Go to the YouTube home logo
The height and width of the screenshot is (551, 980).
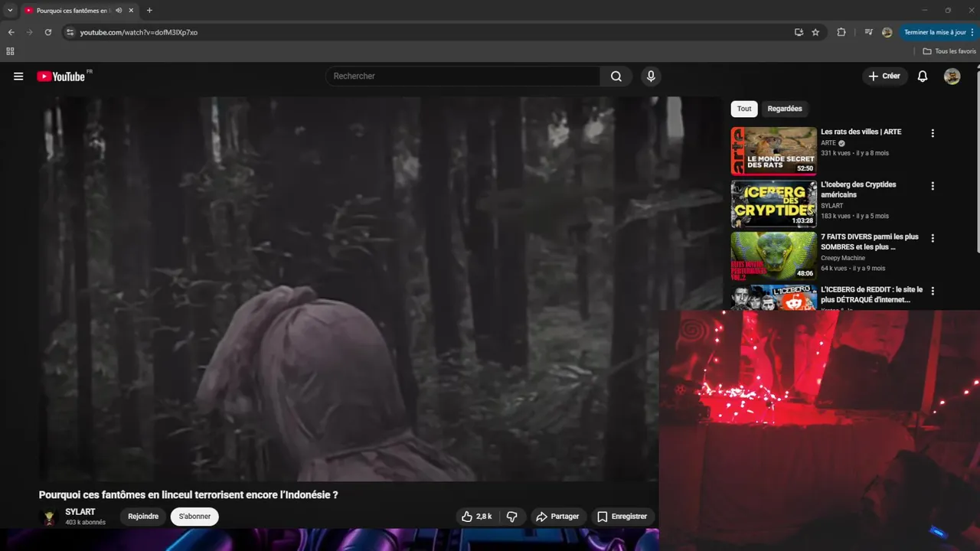click(61, 77)
